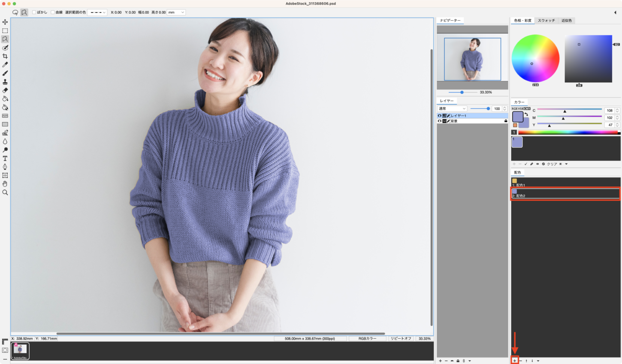The width and height of the screenshot is (622, 364).
Task: Enable the ぼかし checkbox
Action: [x=34, y=12]
